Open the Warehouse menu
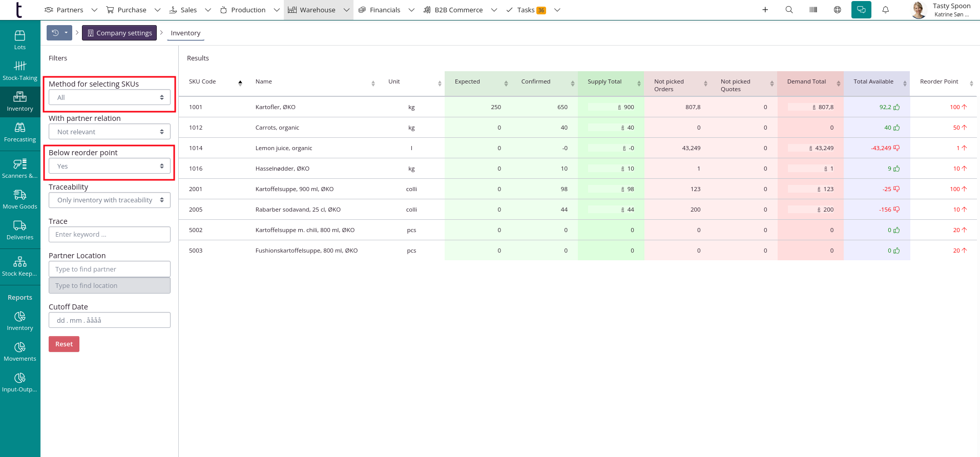The width and height of the screenshot is (980, 457). point(318,10)
